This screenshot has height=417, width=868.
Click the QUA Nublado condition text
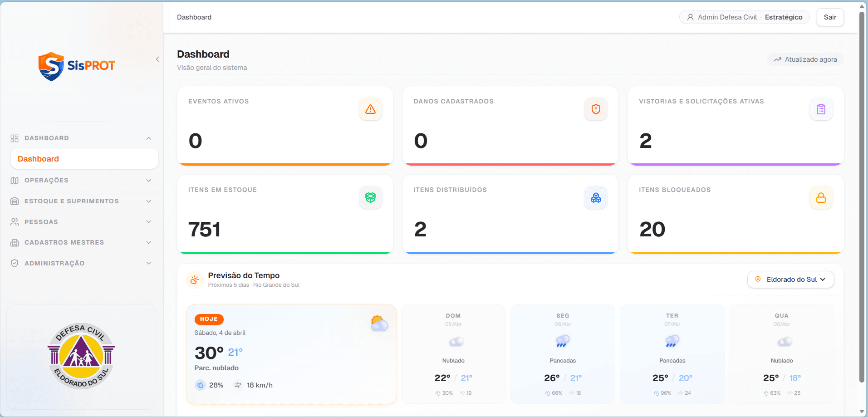point(782,361)
